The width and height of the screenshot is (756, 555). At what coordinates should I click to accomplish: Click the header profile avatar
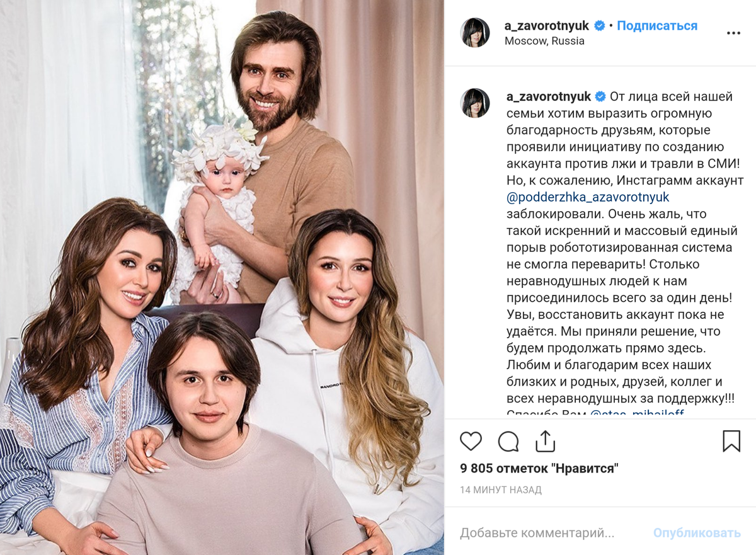[475, 33]
